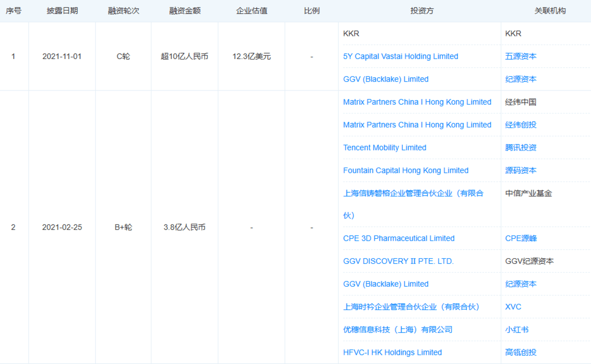This screenshot has width=591, height=364.
Task: Open 经纬创投 affiliated institution link
Action: 521,125
